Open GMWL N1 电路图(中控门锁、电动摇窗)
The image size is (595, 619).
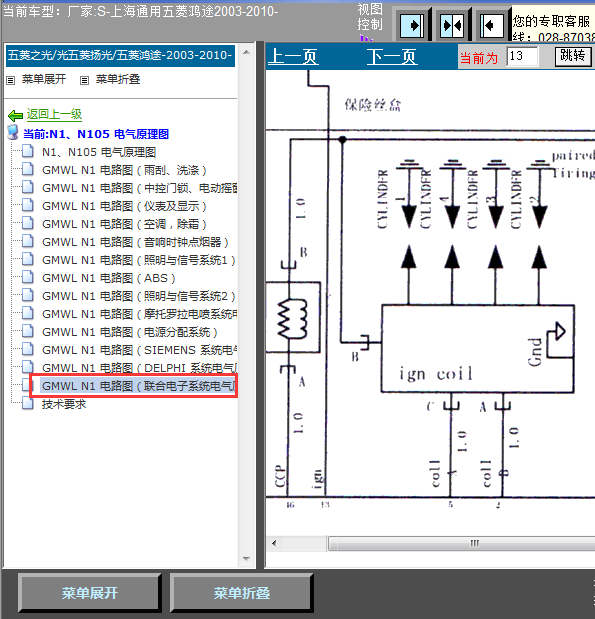tap(139, 188)
